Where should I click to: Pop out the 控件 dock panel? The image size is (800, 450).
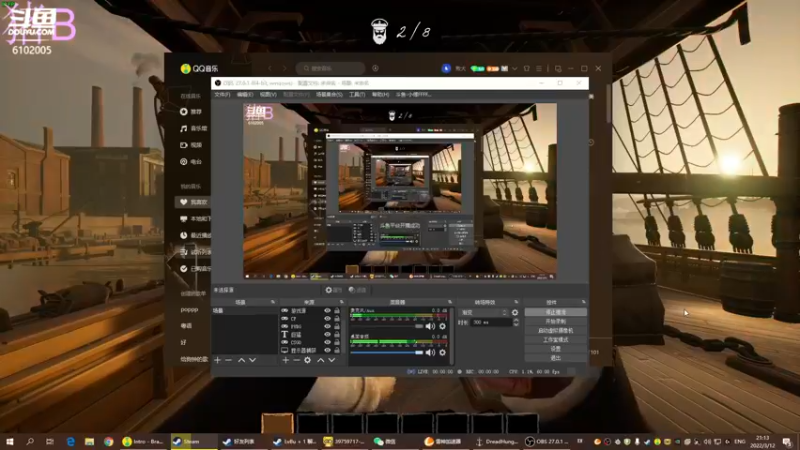584,302
